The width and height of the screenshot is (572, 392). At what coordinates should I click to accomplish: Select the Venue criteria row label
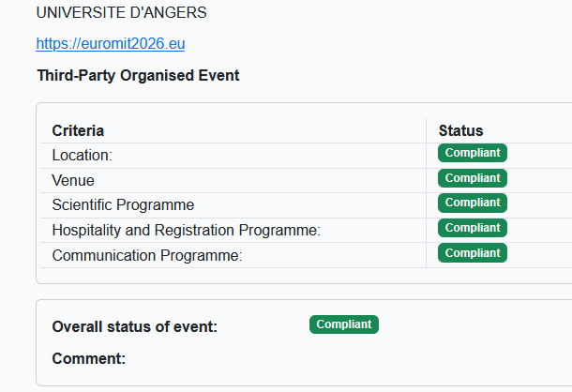click(73, 180)
